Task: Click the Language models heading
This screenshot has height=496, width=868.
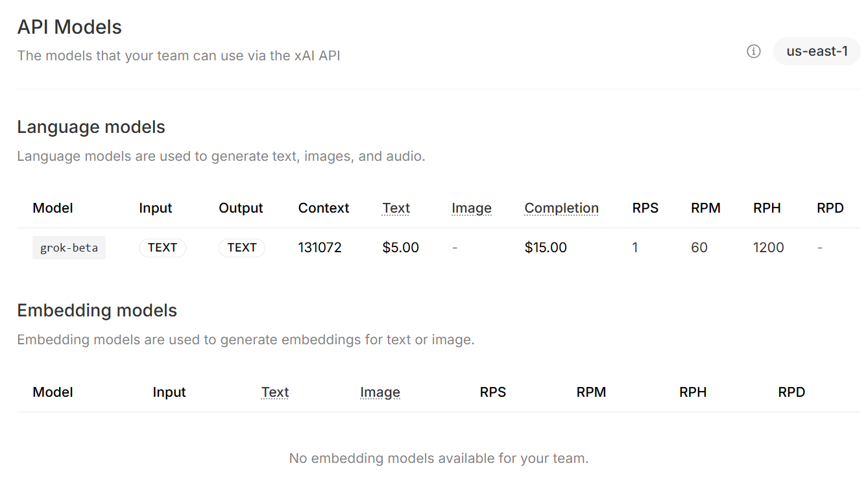Action: 91,127
